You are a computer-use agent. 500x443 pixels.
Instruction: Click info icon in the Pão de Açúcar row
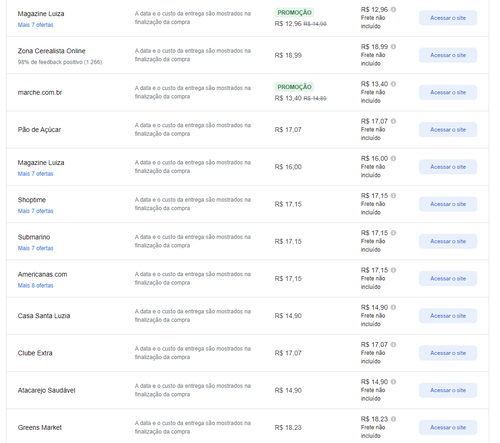tap(393, 121)
